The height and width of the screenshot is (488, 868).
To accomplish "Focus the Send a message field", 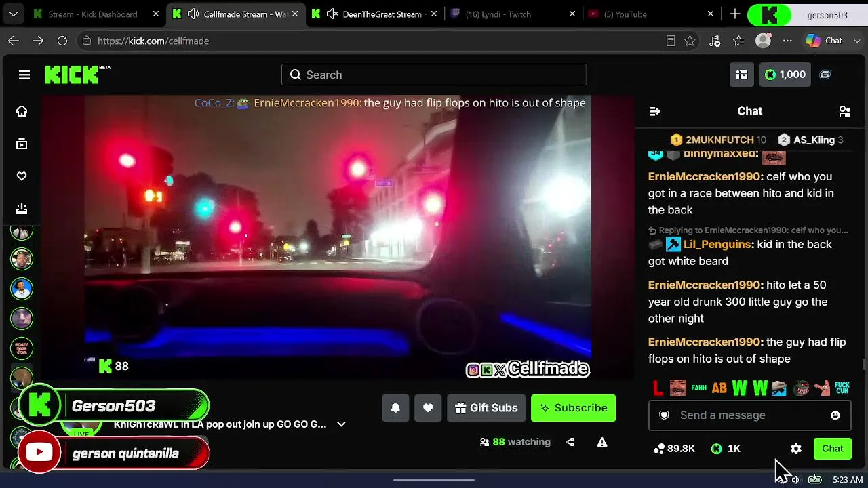I will (749, 415).
